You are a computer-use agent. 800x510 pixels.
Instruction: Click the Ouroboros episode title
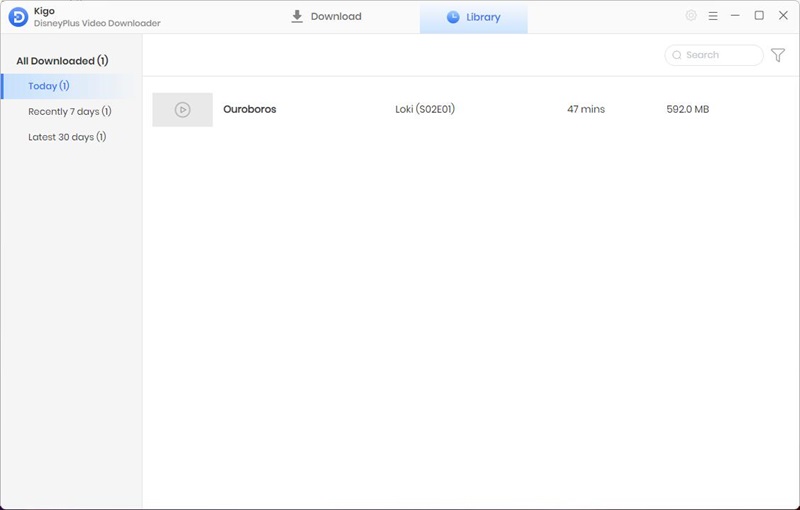click(x=249, y=109)
